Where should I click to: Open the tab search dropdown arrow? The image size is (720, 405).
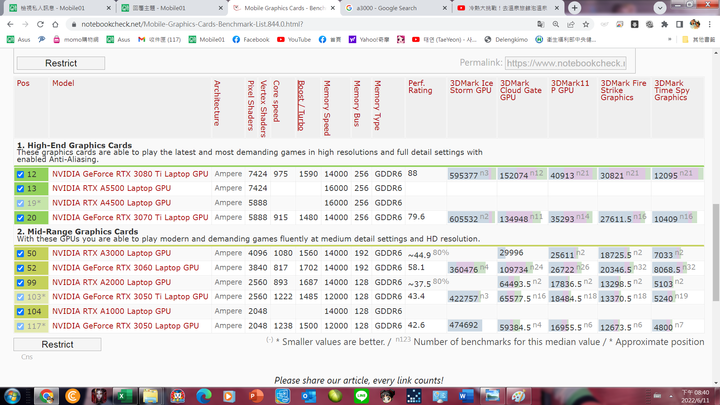tap(660, 8)
